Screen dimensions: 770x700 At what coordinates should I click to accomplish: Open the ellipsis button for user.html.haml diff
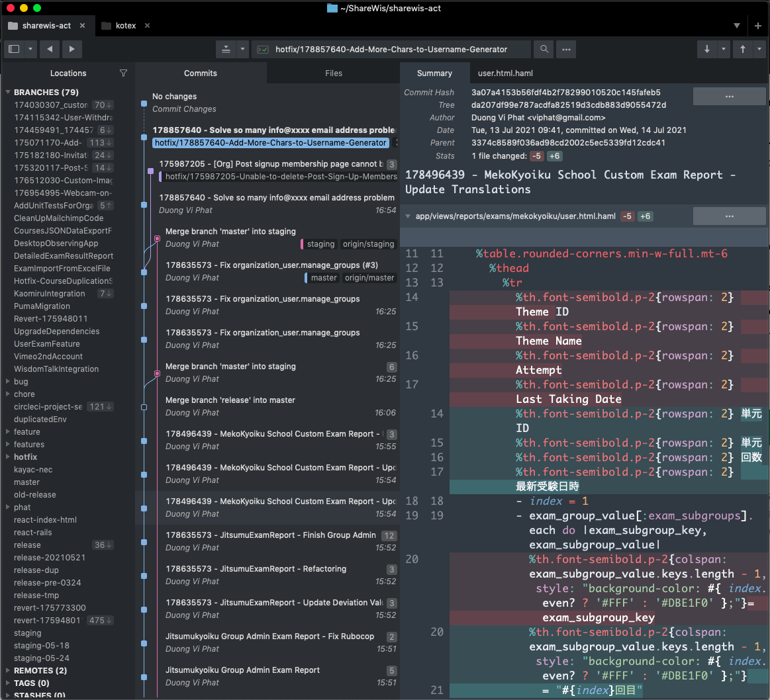coord(729,216)
